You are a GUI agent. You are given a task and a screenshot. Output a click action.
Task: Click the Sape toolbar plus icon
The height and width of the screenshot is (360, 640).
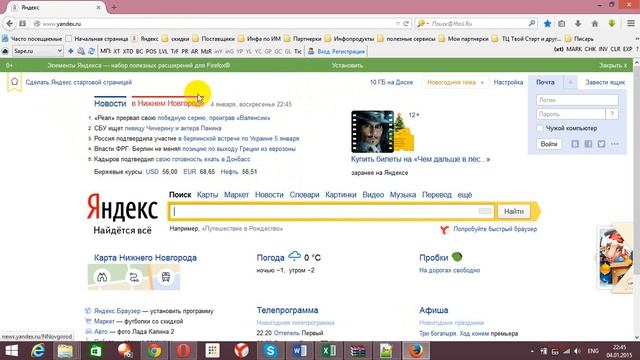point(71,51)
